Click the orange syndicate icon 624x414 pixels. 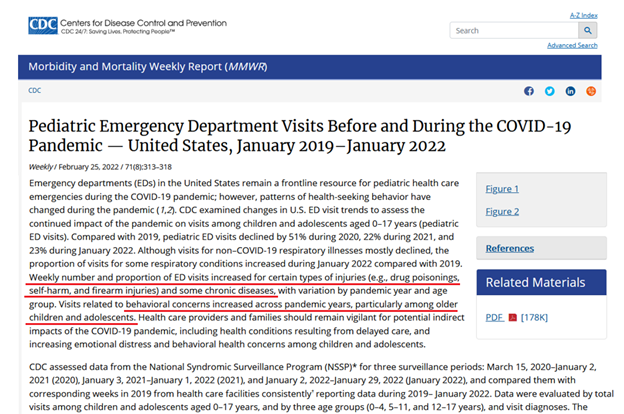coord(591,91)
